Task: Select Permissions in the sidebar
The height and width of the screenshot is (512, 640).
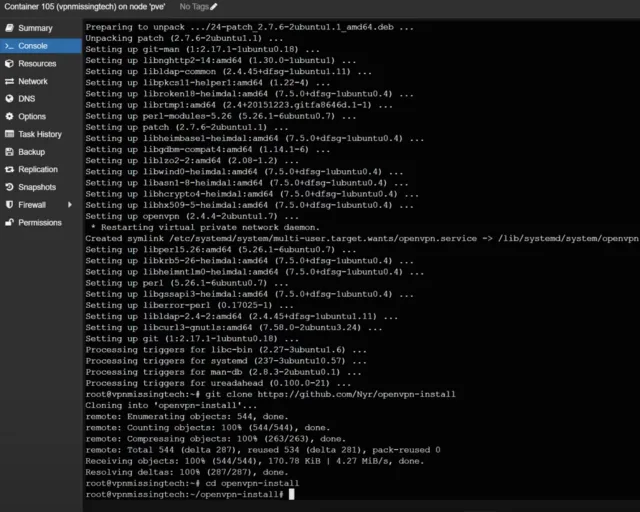Action: 39,223
